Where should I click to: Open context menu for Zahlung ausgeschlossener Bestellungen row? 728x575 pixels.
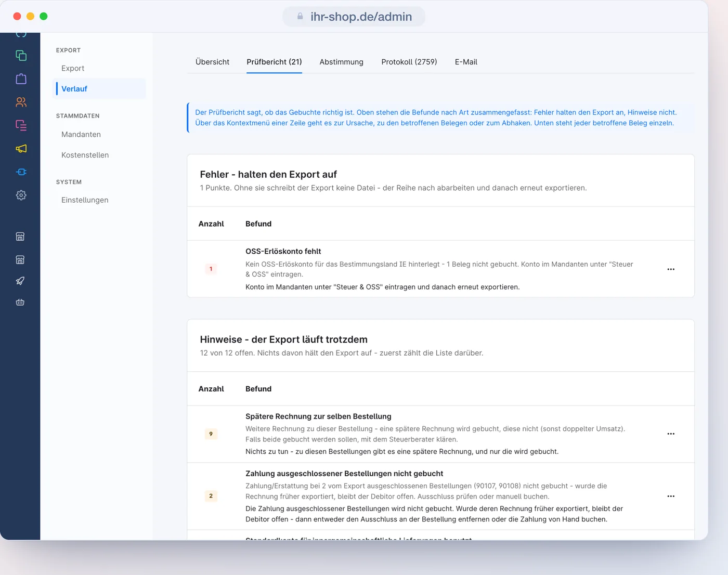pos(671,496)
